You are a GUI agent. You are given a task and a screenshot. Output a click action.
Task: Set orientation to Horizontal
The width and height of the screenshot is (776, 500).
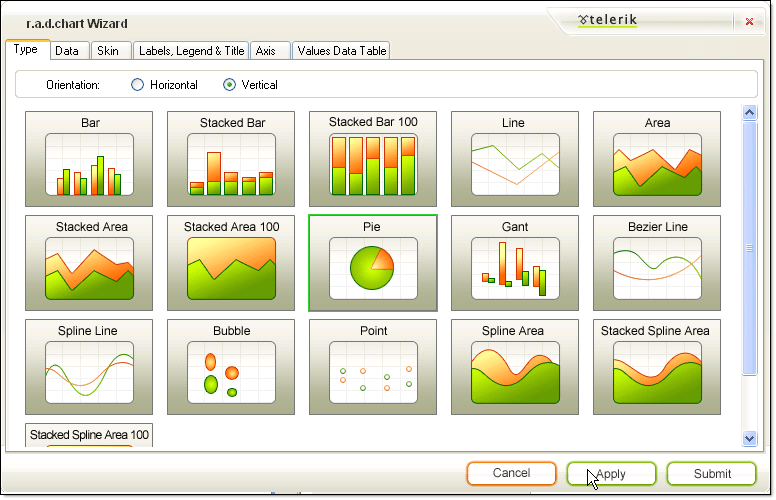pos(137,85)
